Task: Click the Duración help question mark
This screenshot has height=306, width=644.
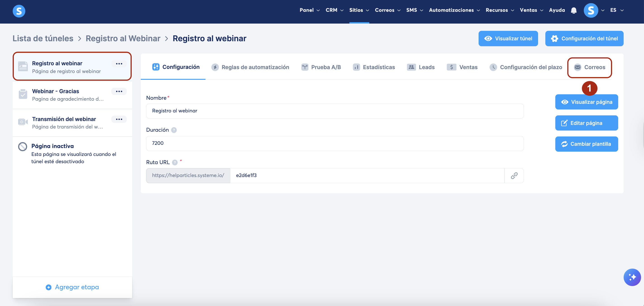Action: coord(174,130)
